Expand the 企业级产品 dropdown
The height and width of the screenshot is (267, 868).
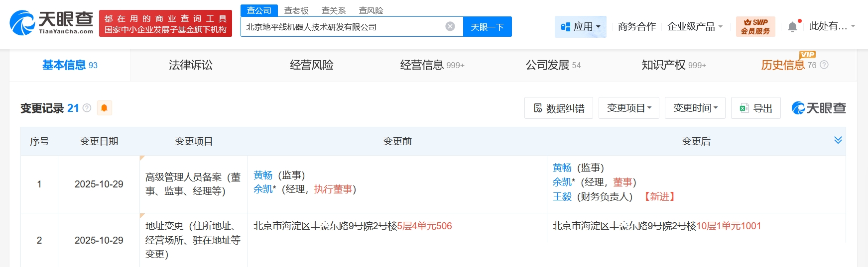695,27
